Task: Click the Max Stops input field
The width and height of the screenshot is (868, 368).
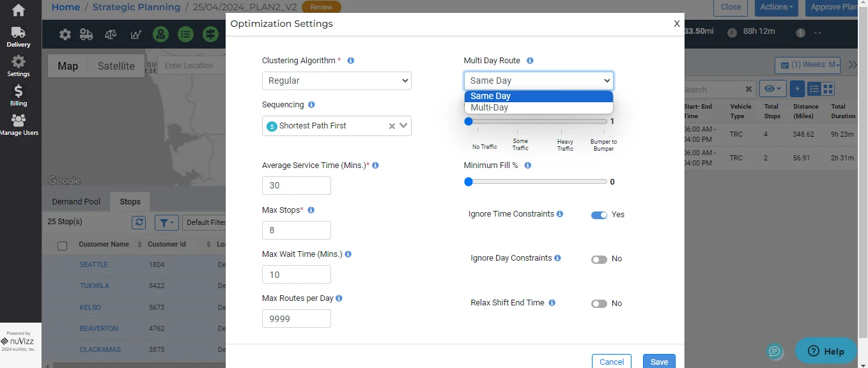Action: (x=297, y=230)
